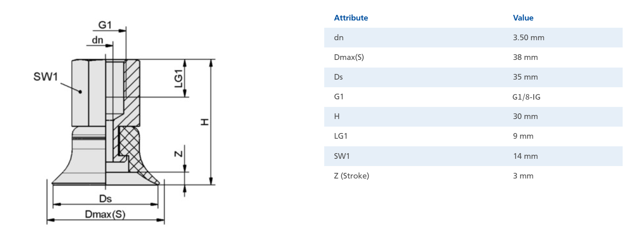Click the Dmax(S) label below the drawing
The height and width of the screenshot is (238, 644).
105,214
